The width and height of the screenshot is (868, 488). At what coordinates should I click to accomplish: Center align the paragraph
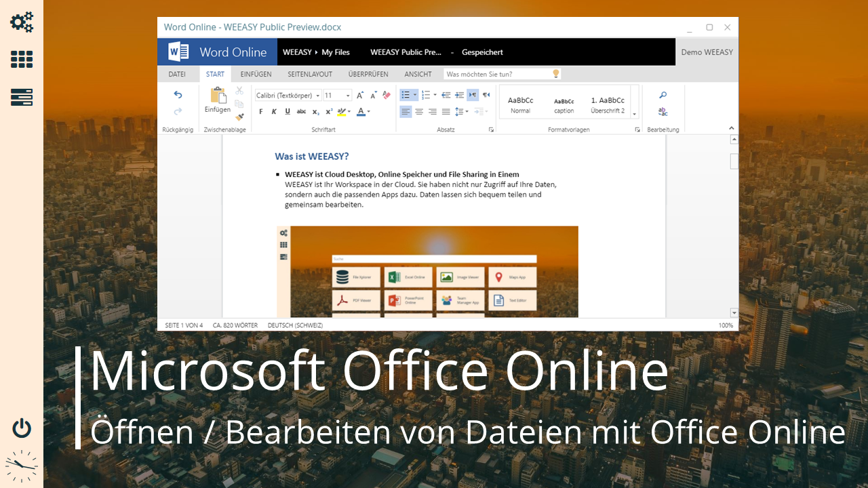[419, 112]
